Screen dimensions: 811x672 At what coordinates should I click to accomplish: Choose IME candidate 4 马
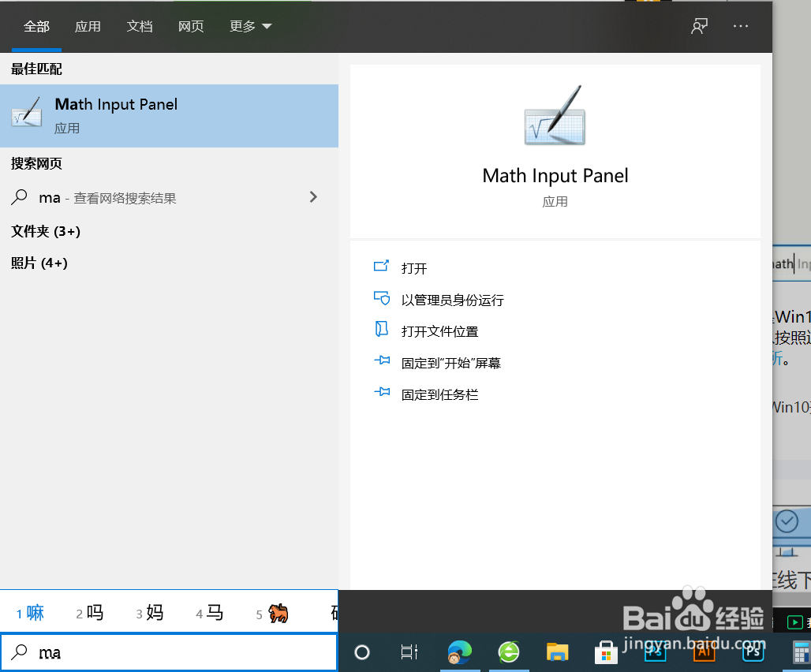tap(210, 613)
